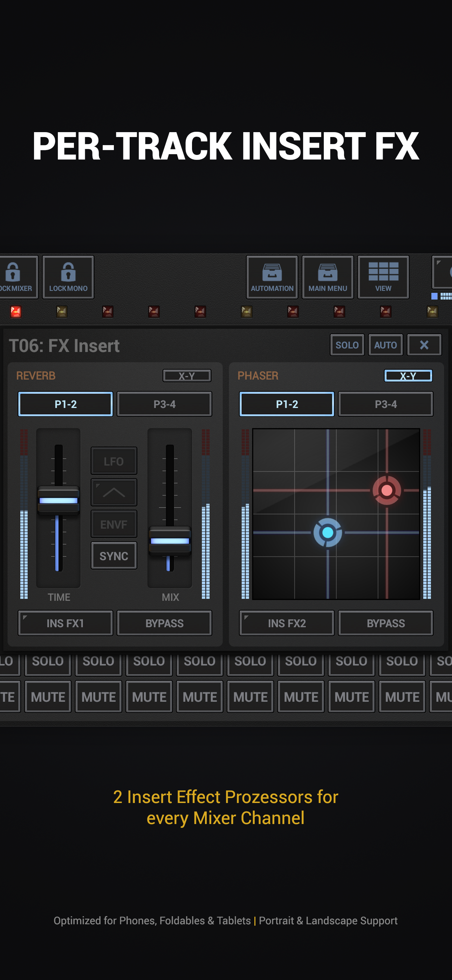Enable X-Y mode for Reverb
452x980 pixels.
187,375
